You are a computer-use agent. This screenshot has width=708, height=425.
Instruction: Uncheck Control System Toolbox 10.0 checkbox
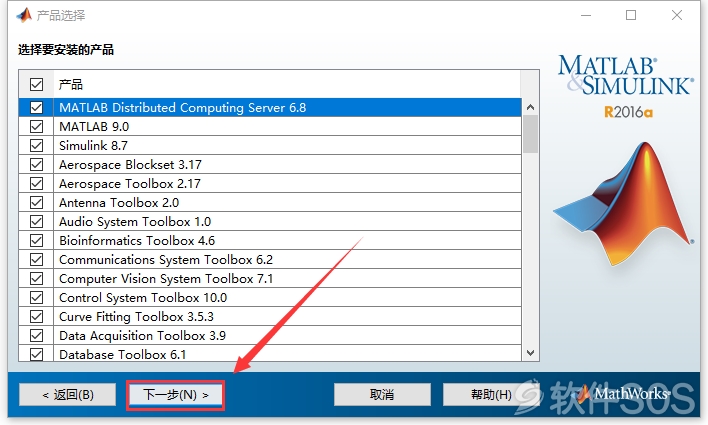(36, 297)
